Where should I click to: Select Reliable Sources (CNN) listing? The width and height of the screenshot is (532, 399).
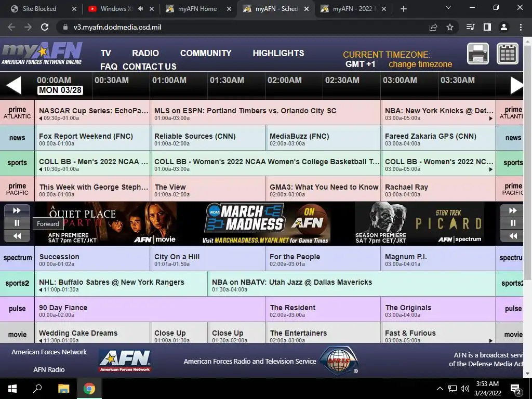click(x=207, y=138)
